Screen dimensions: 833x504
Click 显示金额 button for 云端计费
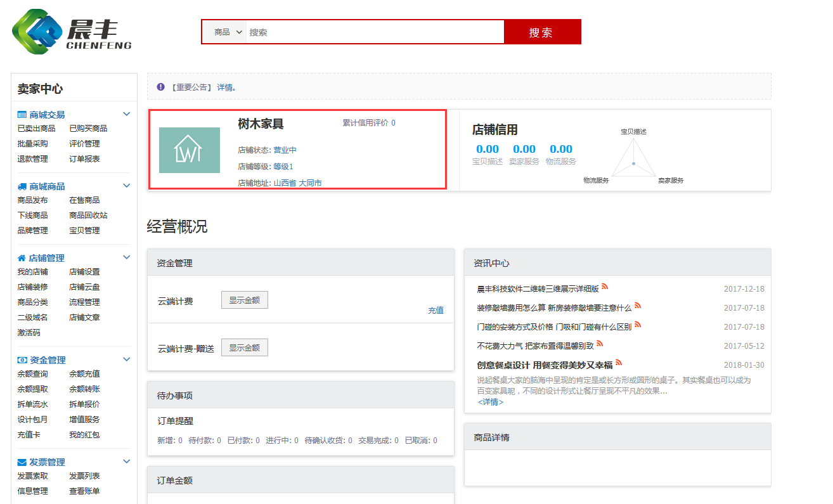click(244, 300)
